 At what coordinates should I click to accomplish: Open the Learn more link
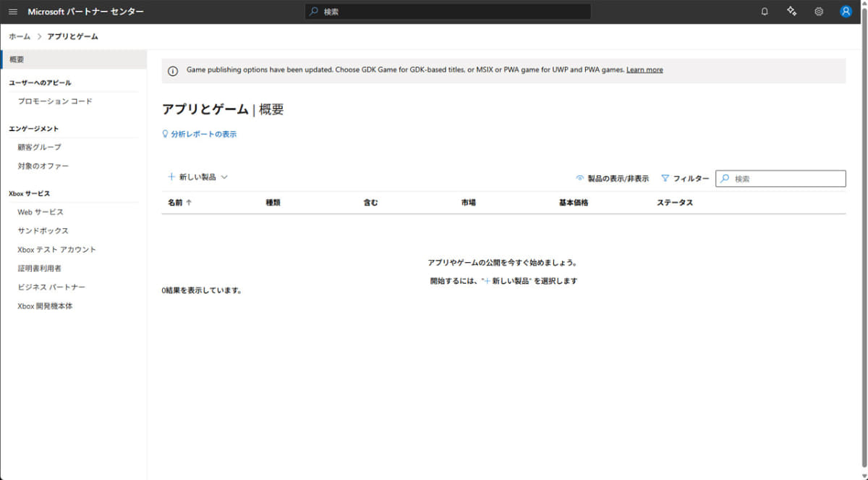pos(644,70)
